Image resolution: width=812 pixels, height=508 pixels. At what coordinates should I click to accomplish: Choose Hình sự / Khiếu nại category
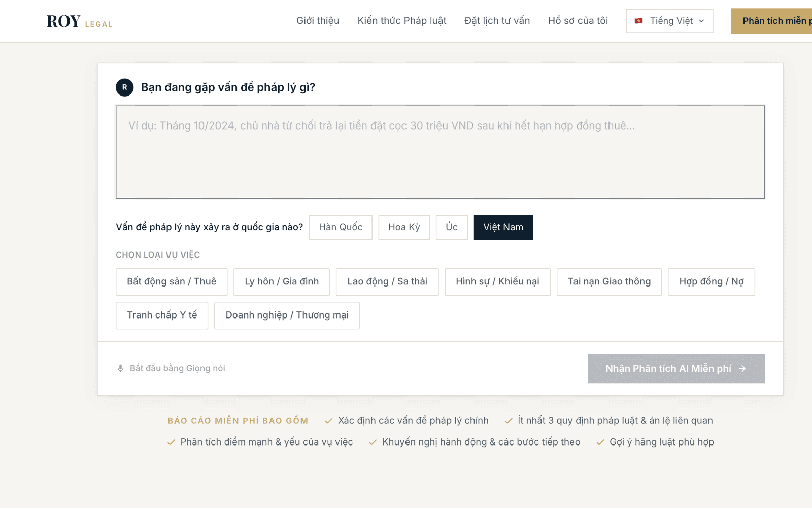[497, 282]
